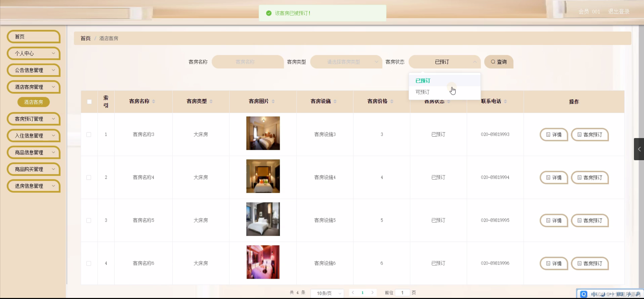Sort table by 客房名称 column arrows
Screen dimensions: 644x299
pyautogui.click(x=154, y=101)
